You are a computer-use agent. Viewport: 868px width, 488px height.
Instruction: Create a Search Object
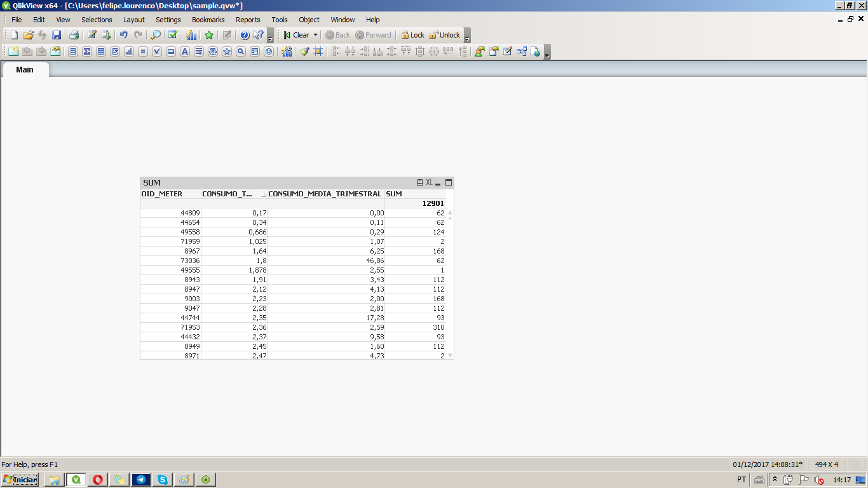point(241,51)
